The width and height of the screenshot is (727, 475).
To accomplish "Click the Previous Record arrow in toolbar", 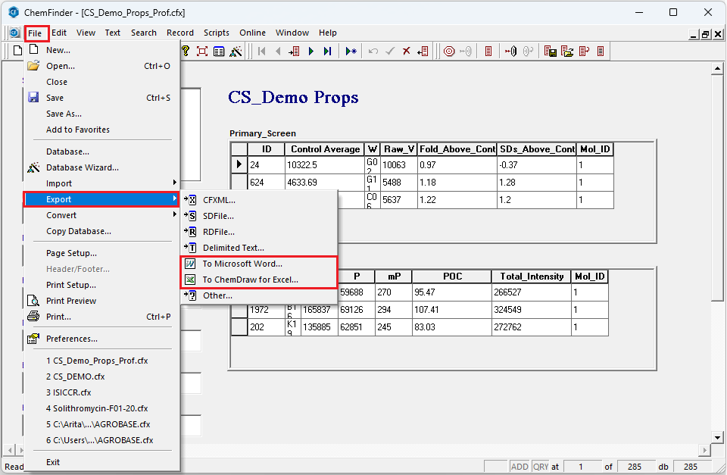I will [278, 51].
